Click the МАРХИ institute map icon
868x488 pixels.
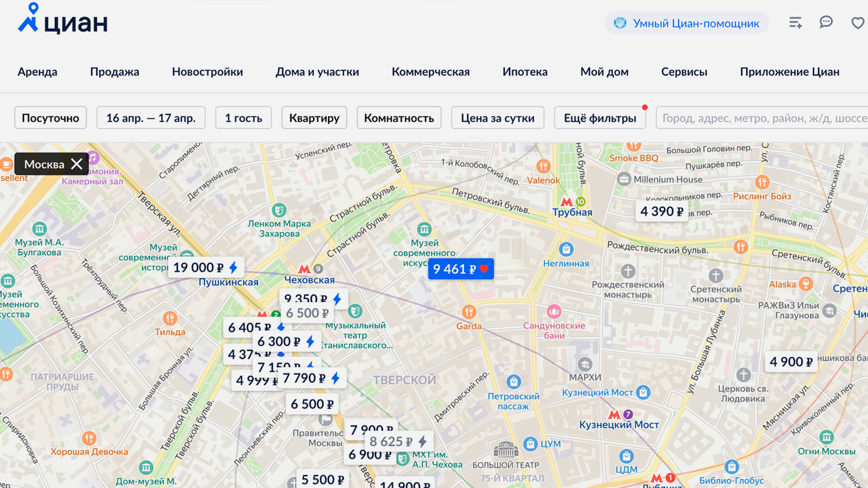coord(585,364)
